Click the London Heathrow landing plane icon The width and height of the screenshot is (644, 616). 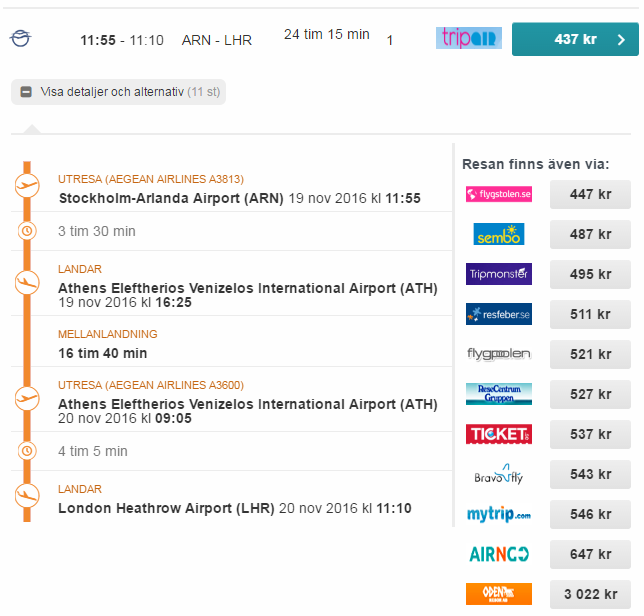(27, 496)
